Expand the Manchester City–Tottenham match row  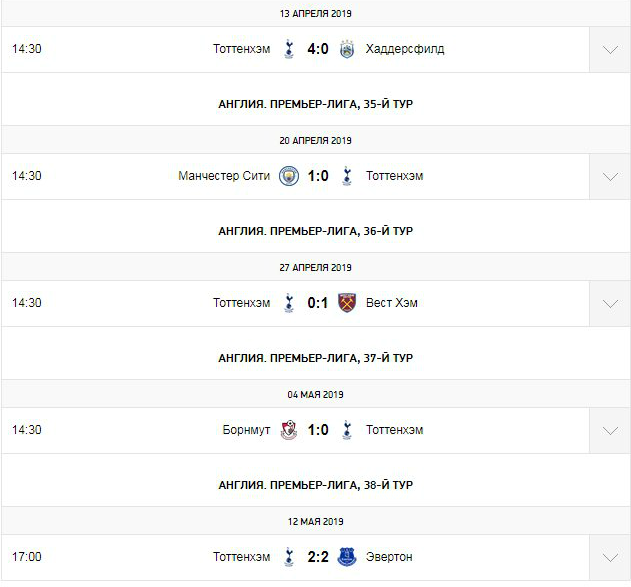(x=610, y=176)
